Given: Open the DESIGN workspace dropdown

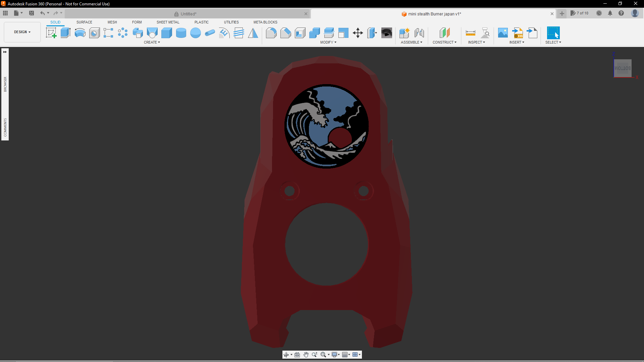Looking at the screenshot, I should 22,32.
